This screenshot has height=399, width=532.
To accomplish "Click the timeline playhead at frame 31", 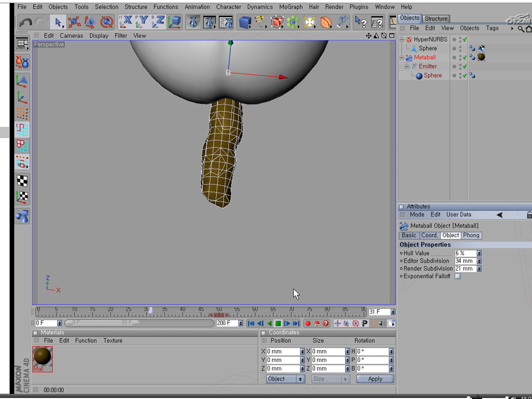I will (x=150, y=310).
